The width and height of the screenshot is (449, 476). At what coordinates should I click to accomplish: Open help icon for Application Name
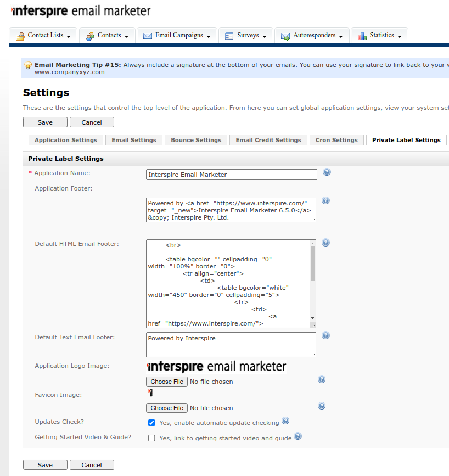pos(327,172)
